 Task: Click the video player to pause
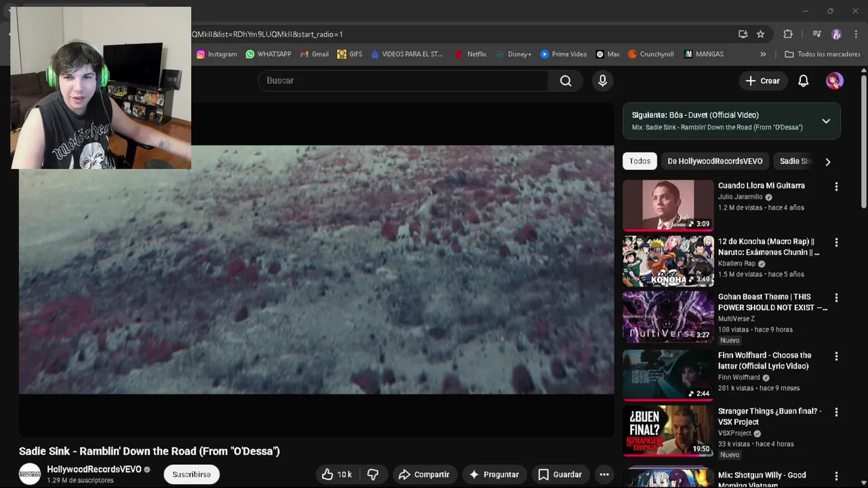pos(316,270)
